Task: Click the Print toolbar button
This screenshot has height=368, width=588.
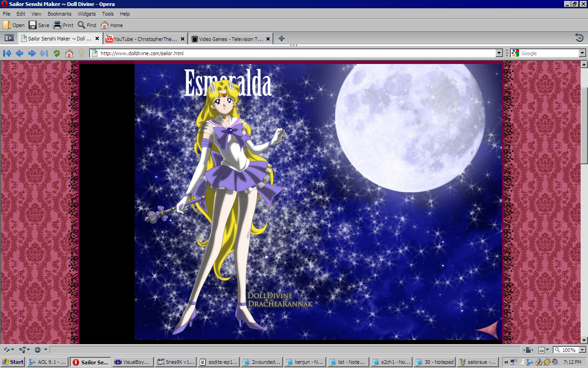Action: click(63, 25)
